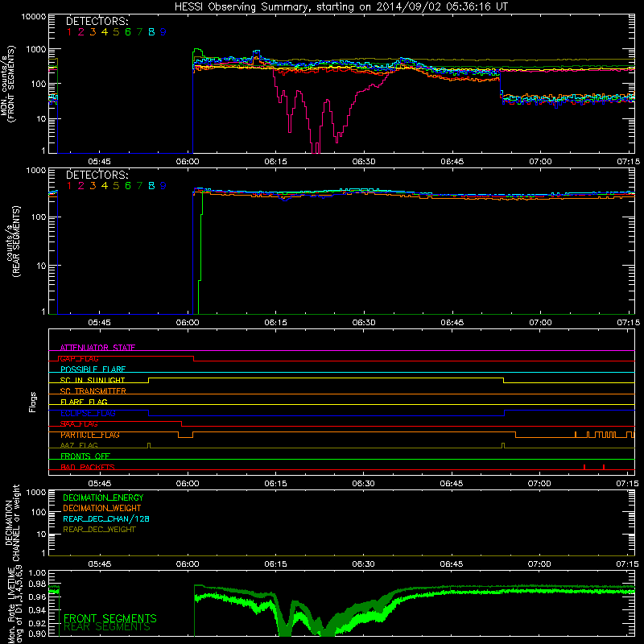The width and height of the screenshot is (644, 644).
Task: Click the 06:45 time label under Flags panel
Action: point(452,484)
